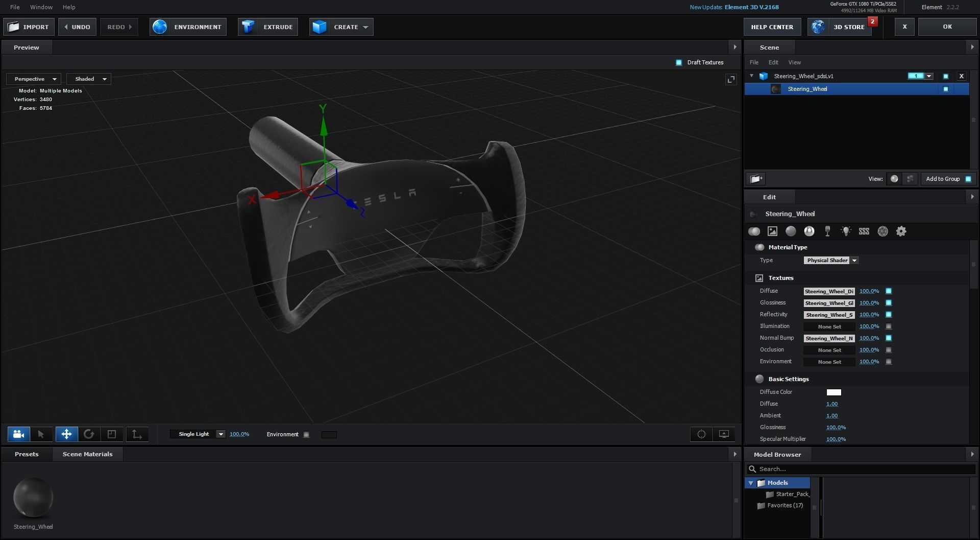Open the Environment dark color swatch
Screen dimensions: 980x540
(329, 435)
